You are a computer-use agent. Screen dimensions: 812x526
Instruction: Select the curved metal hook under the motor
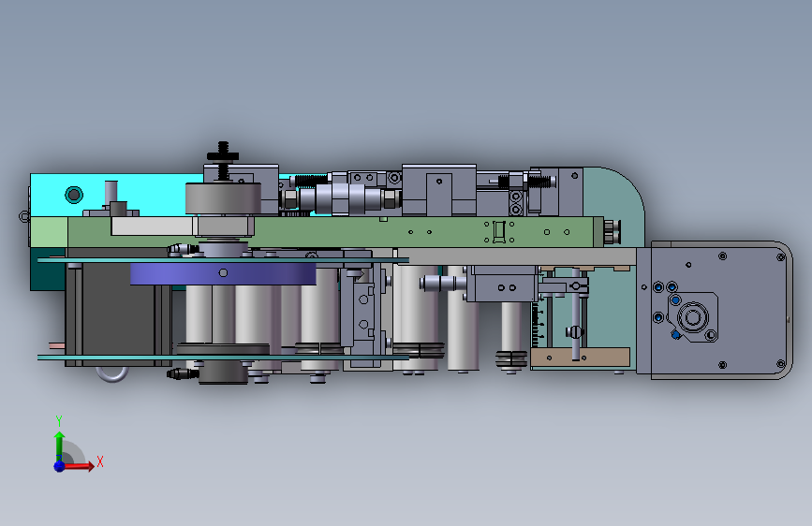[111, 373]
